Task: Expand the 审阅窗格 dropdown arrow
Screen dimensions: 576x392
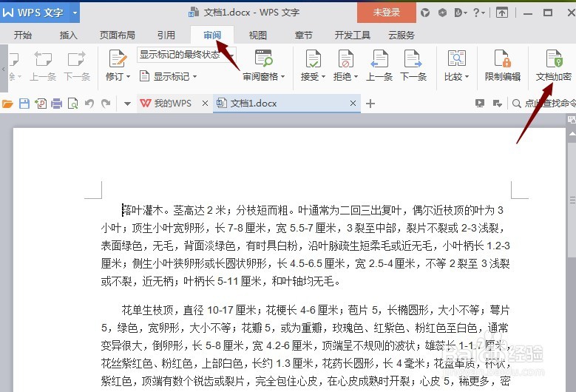Action: tap(283, 77)
